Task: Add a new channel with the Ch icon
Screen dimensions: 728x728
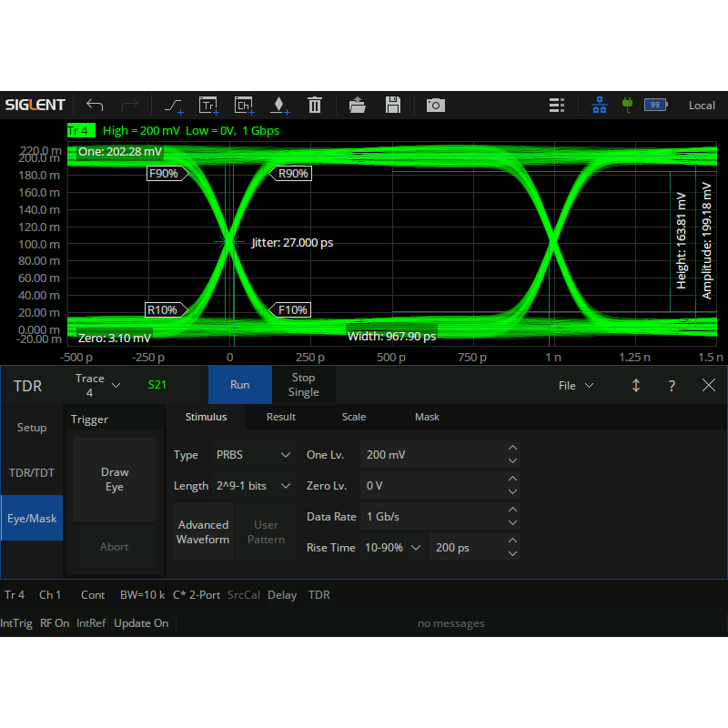Action: tap(244, 105)
